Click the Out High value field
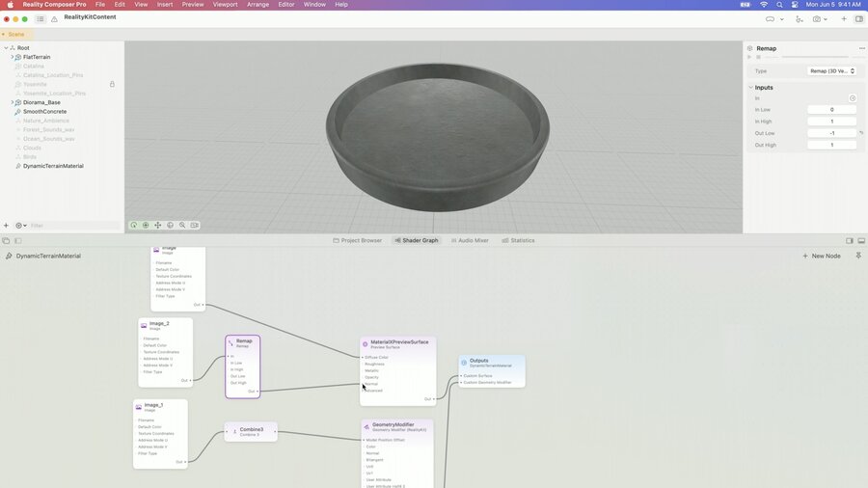 click(x=832, y=145)
